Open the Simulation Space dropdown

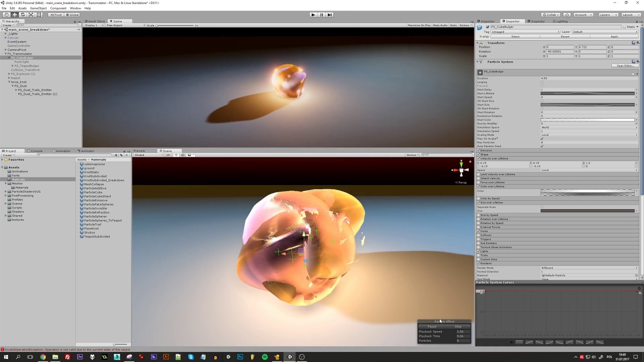tap(589, 128)
